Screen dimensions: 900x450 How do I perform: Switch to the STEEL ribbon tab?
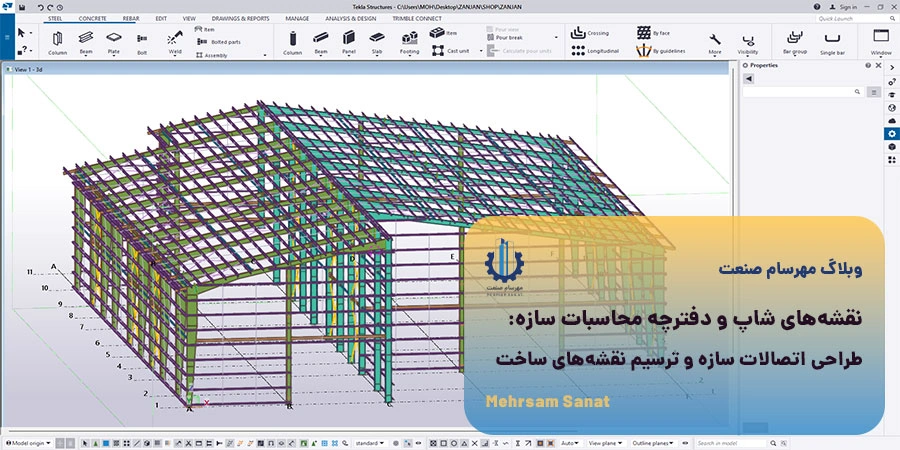(x=55, y=18)
